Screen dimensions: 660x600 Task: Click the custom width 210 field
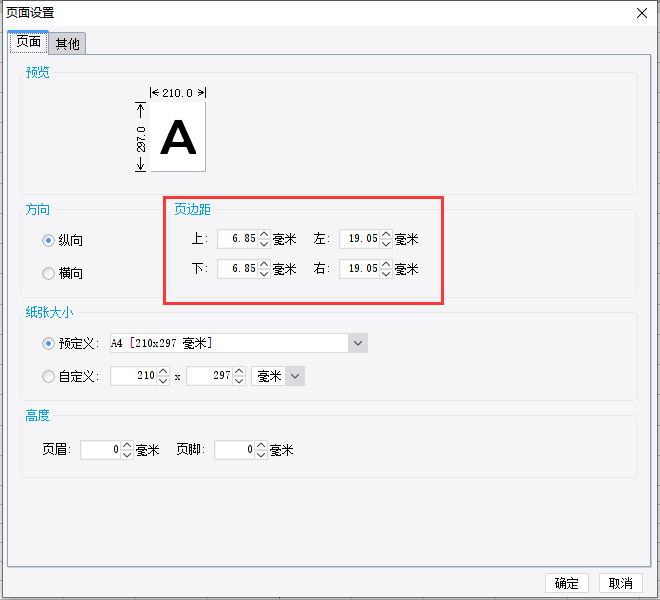click(134, 376)
